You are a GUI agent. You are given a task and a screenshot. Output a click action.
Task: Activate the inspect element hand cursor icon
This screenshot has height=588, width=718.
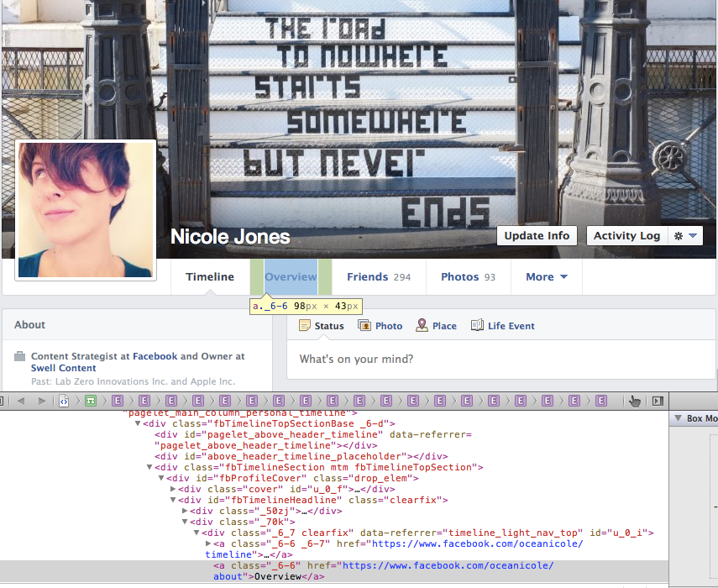pyautogui.click(x=635, y=402)
